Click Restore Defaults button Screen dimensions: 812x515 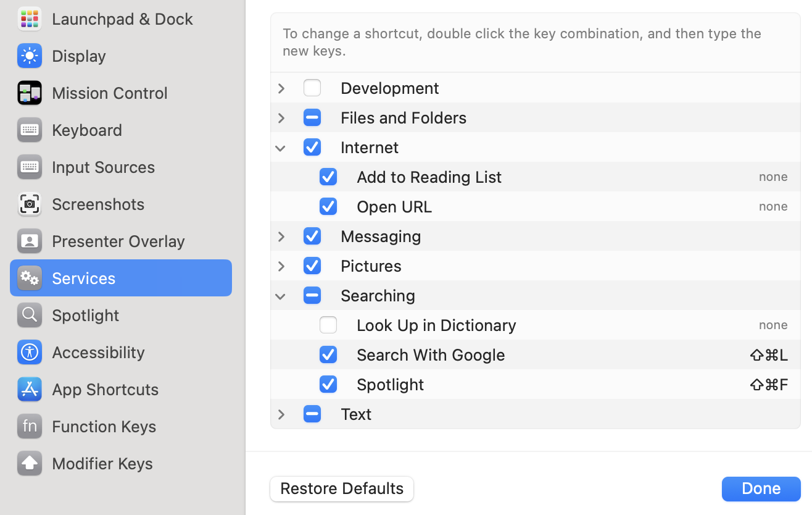[x=342, y=488]
